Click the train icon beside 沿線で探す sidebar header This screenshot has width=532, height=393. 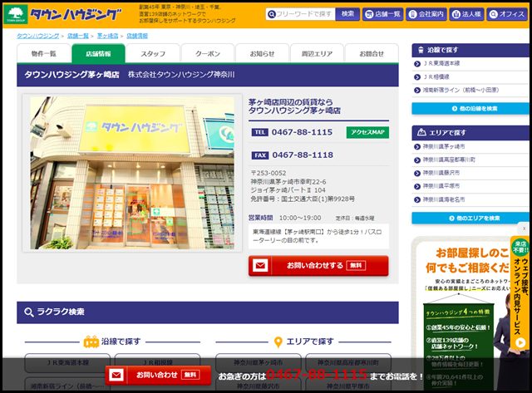pos(421,50)
